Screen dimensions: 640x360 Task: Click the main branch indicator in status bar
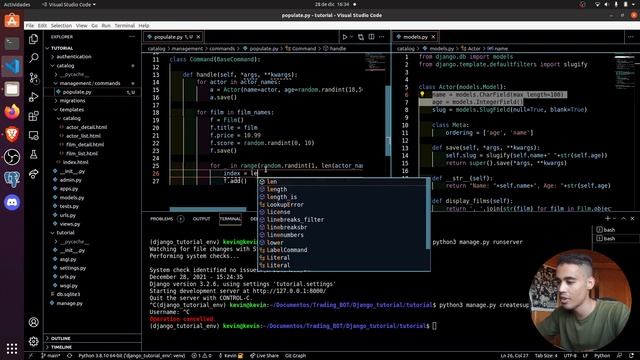[x=51, y=356]
